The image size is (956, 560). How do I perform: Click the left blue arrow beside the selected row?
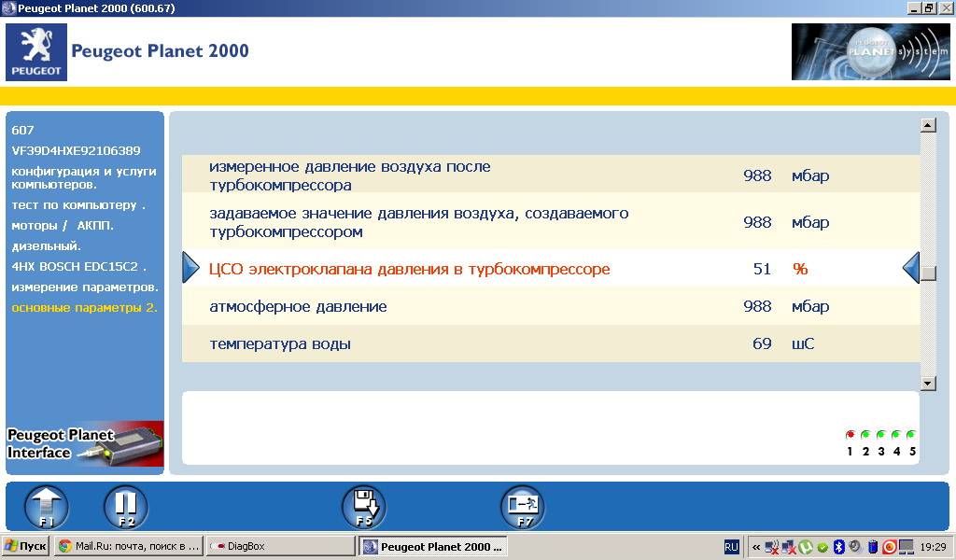[190, 269]
